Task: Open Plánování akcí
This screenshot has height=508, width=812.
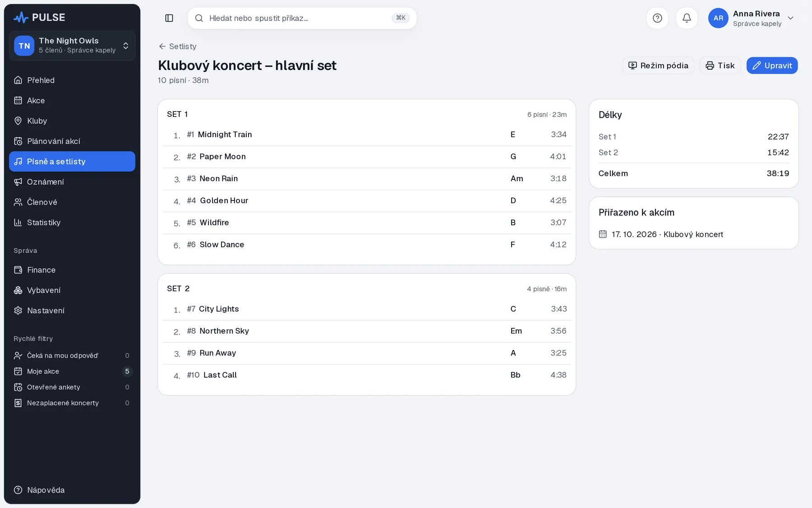Action: (x=72, y=141)
